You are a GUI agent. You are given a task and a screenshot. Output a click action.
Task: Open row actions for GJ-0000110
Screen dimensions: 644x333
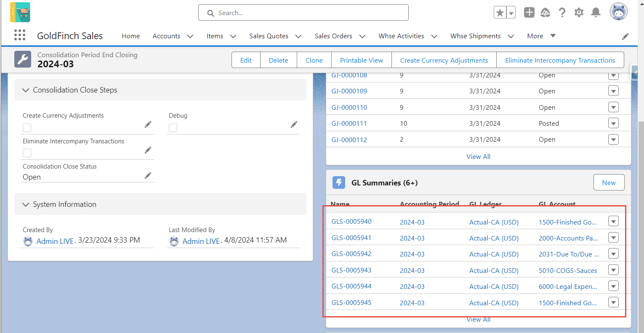click(613, 107)
